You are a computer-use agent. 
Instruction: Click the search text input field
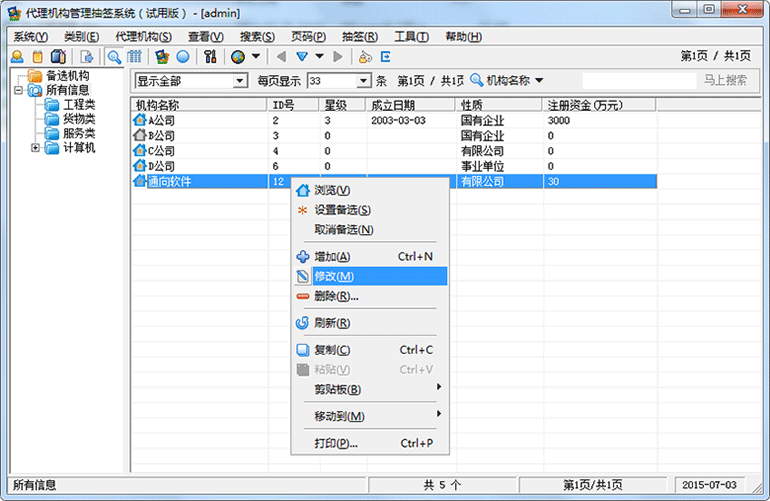coord(639,81)
